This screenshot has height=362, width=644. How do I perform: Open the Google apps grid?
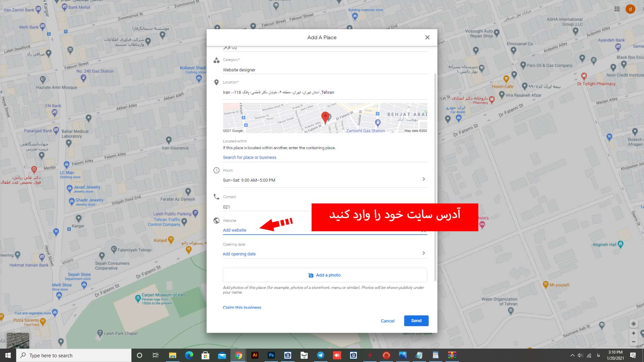617,9
